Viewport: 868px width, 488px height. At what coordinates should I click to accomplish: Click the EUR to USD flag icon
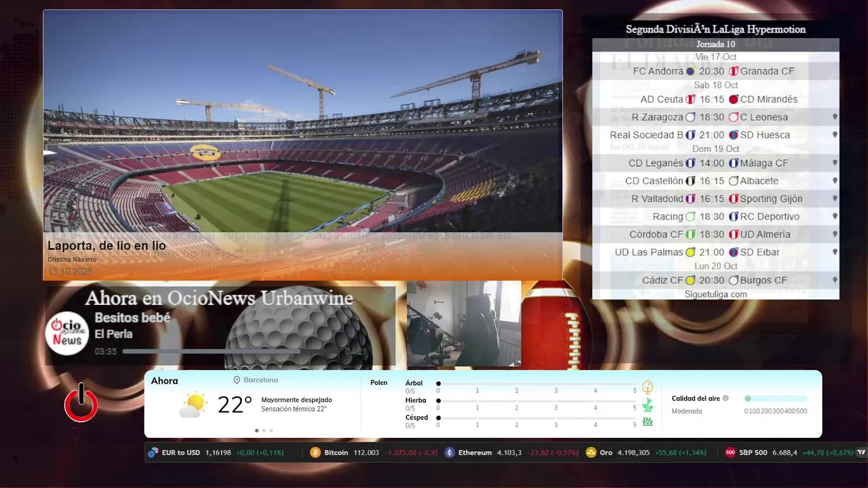[x=153, y=453]
